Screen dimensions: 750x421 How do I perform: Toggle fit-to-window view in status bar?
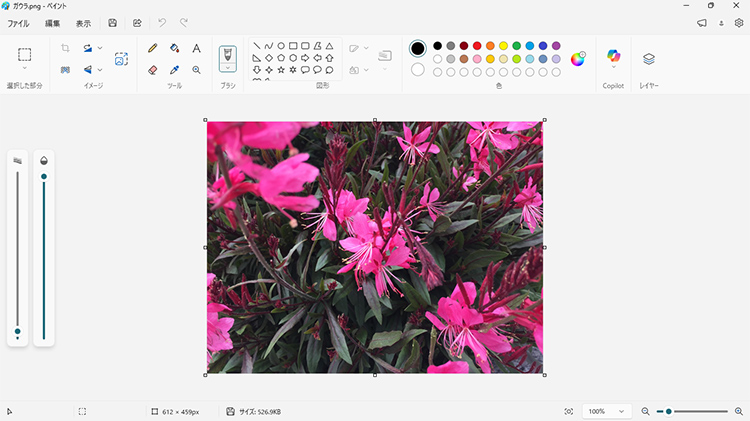point(569,411)
